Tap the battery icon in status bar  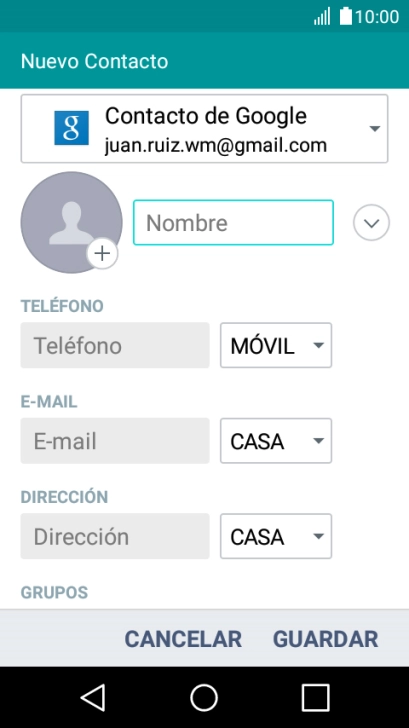click(345, 16)
